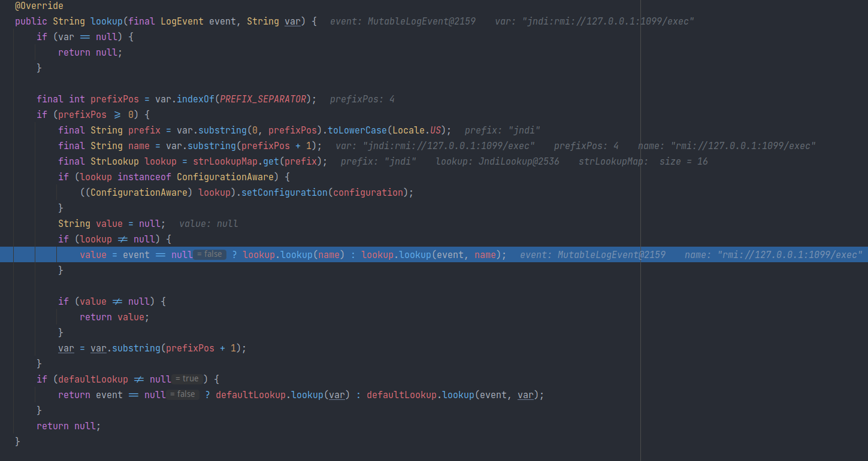The height and width of the screenshot is (461, 868).
Task: Click the 'final int prefixPos' declaration
Action: 88,99
